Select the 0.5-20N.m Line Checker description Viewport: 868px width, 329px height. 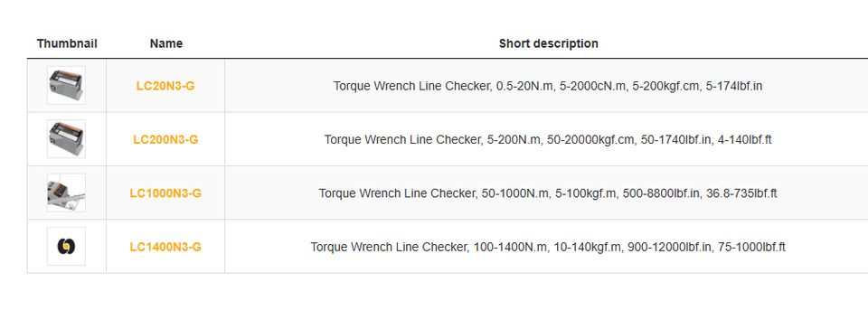click(x=548, y=86)
